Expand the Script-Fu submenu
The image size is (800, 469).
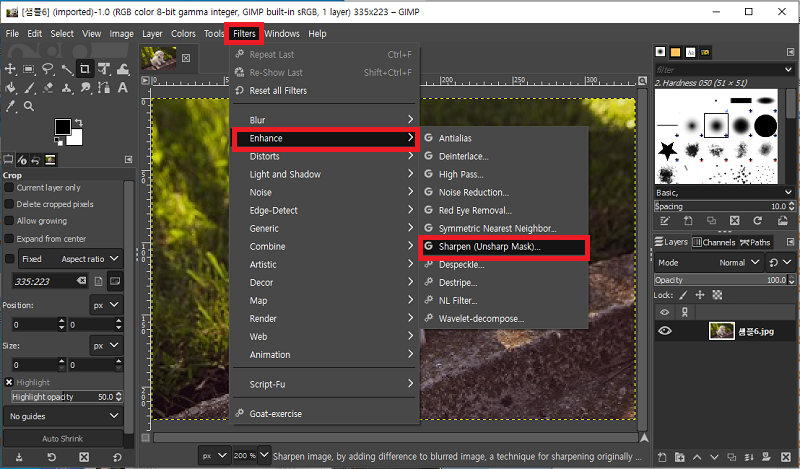[x=324, y=384]
